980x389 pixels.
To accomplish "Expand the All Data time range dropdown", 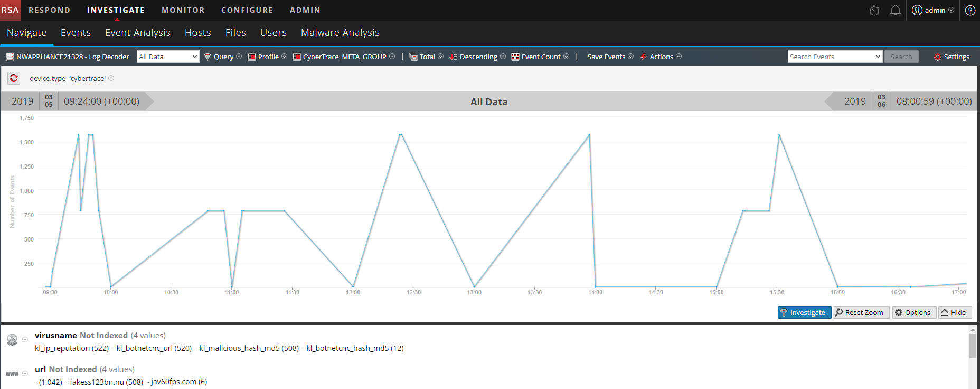I will (168, 57).
